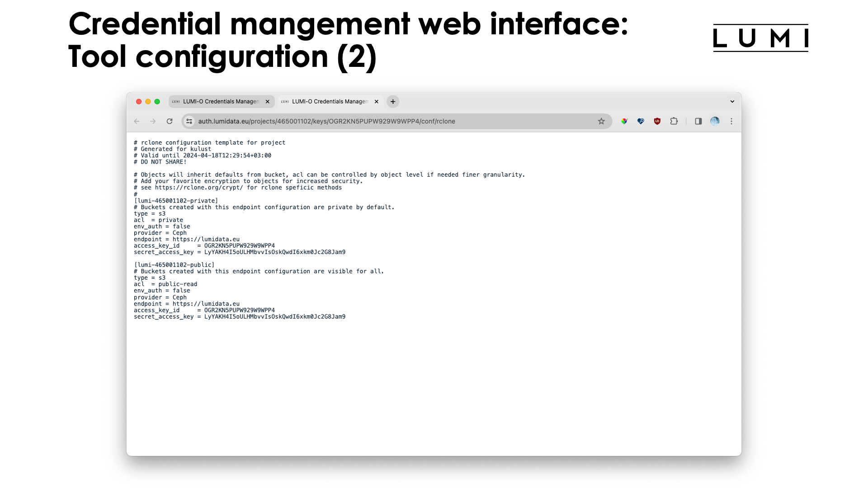Open the blue heart extension icon
Screen dimensions: 868x488
pos(641,121)
